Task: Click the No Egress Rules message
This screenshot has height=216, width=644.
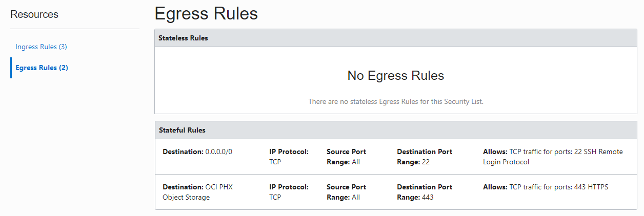Action: (x=396, y=76)
